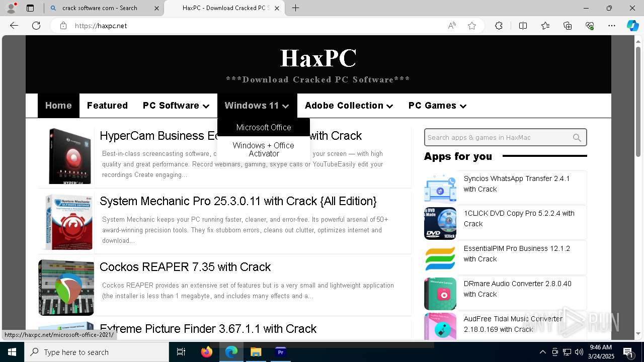Click the EssentialPIM app icon
This screenshot has height=362, width=644.
point(440,258)
